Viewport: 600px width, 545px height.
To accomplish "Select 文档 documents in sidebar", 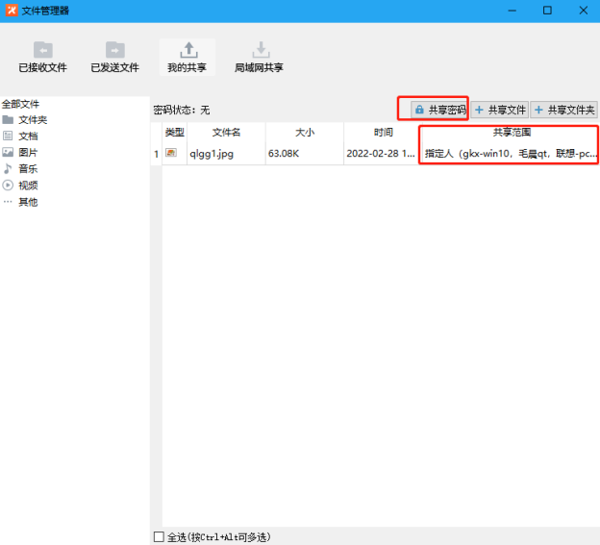I will click(28, 136).
